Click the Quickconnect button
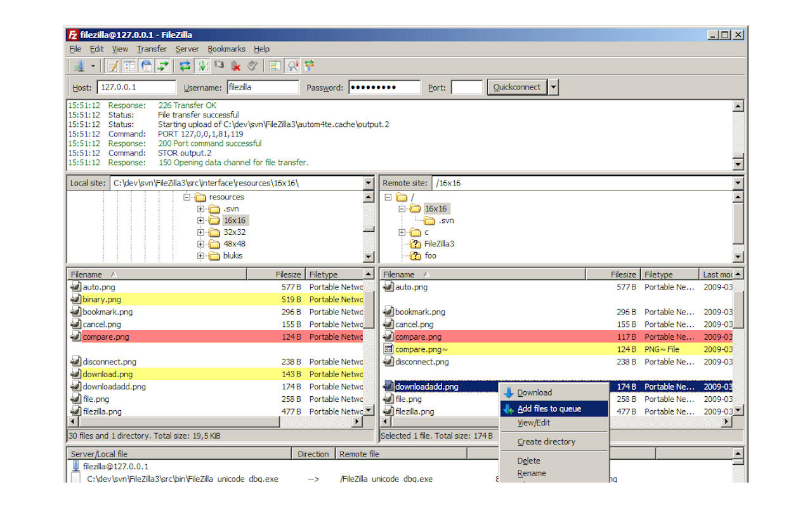812x508 pixels. (517, 88)
